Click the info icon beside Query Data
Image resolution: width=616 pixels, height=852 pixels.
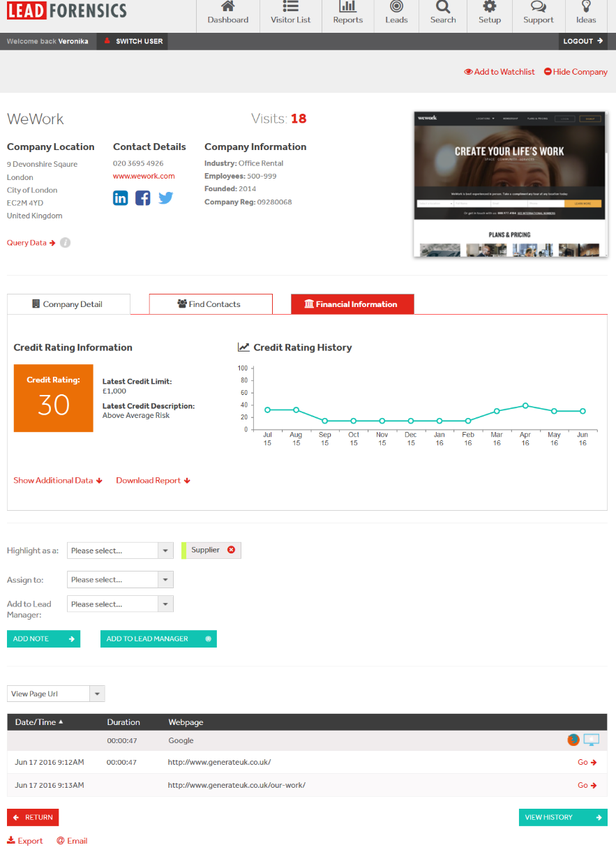pos(65,243)
